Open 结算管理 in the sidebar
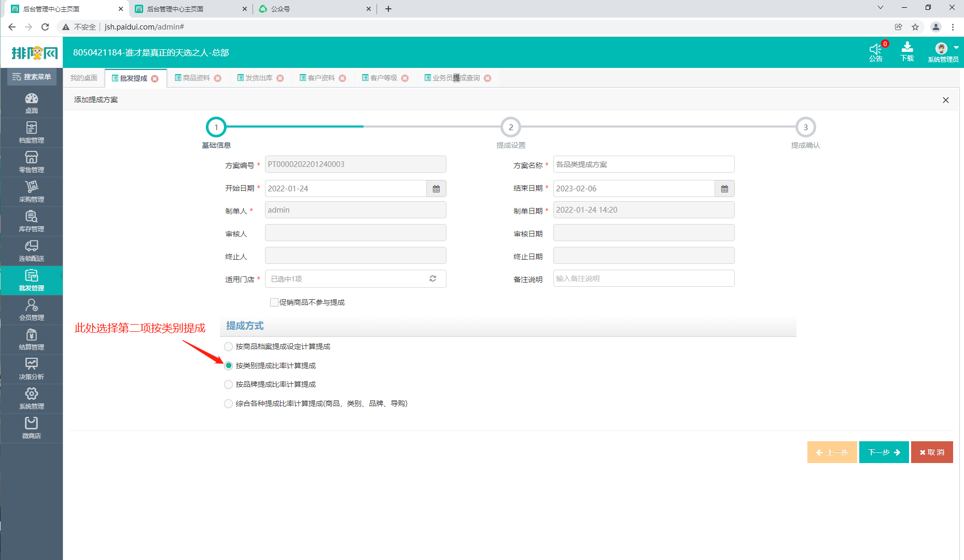Viewport: 964px width, 560px height. point(32,340)
